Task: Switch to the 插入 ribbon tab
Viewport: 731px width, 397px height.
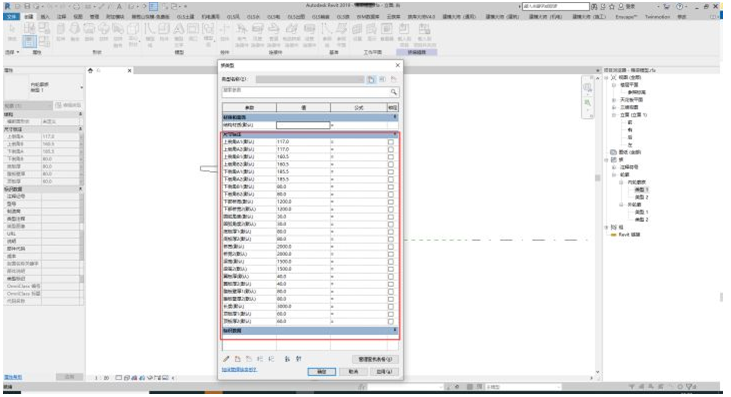Action: pos(45,16)
